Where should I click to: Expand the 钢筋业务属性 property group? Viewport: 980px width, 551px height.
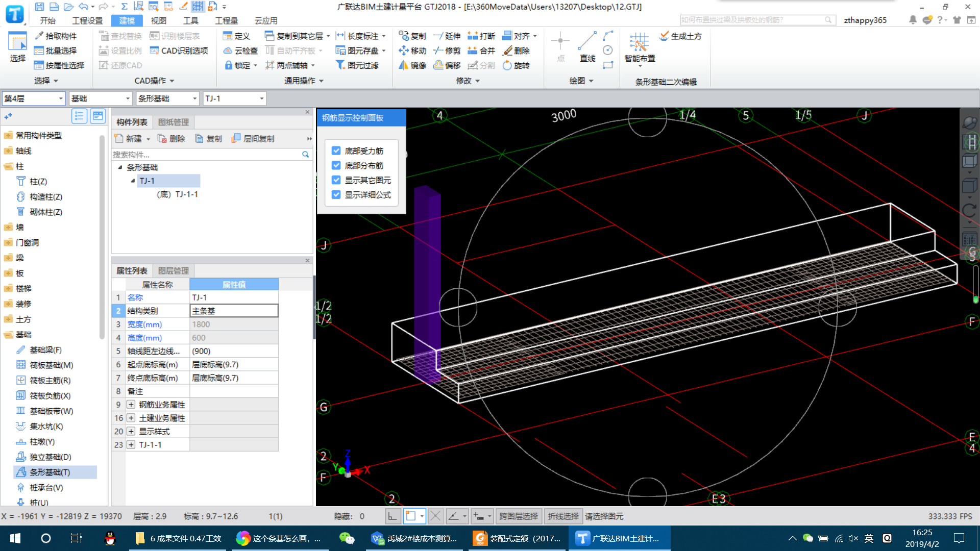pos(131,405)
